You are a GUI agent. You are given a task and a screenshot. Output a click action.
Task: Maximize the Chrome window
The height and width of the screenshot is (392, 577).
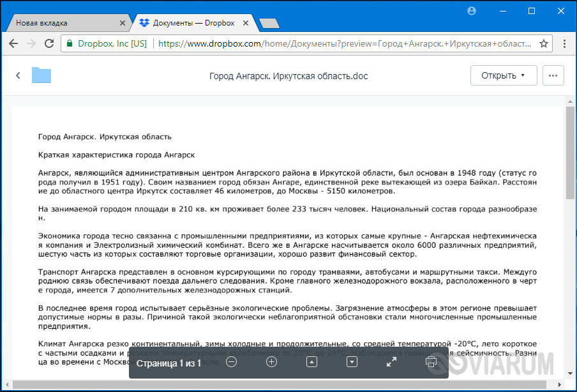point(532,11)
